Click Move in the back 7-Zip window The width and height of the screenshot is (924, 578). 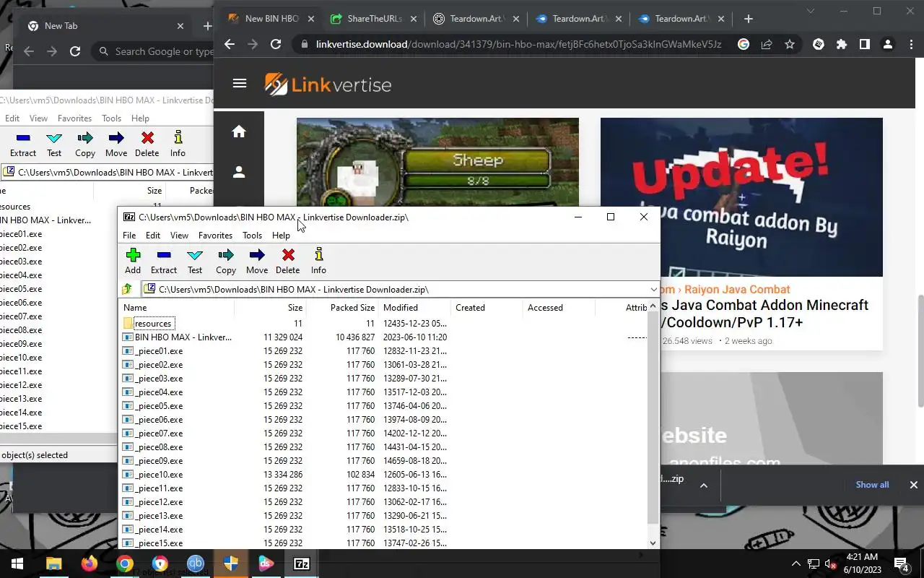click(x=116, y=144)
